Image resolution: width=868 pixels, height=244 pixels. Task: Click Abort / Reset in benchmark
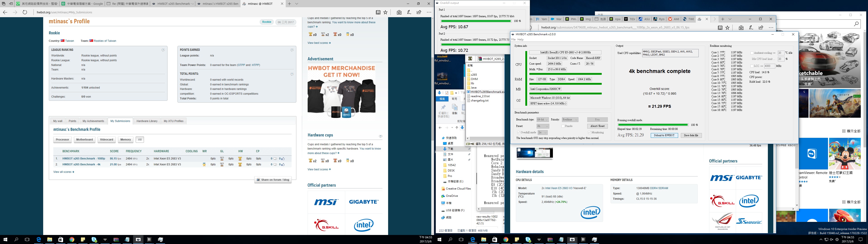[x=597, y=126]
